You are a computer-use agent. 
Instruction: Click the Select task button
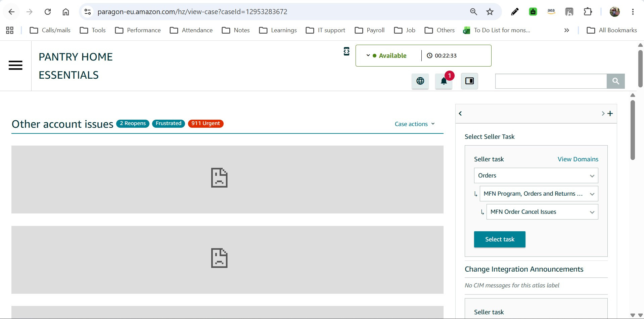coord(500,239)
